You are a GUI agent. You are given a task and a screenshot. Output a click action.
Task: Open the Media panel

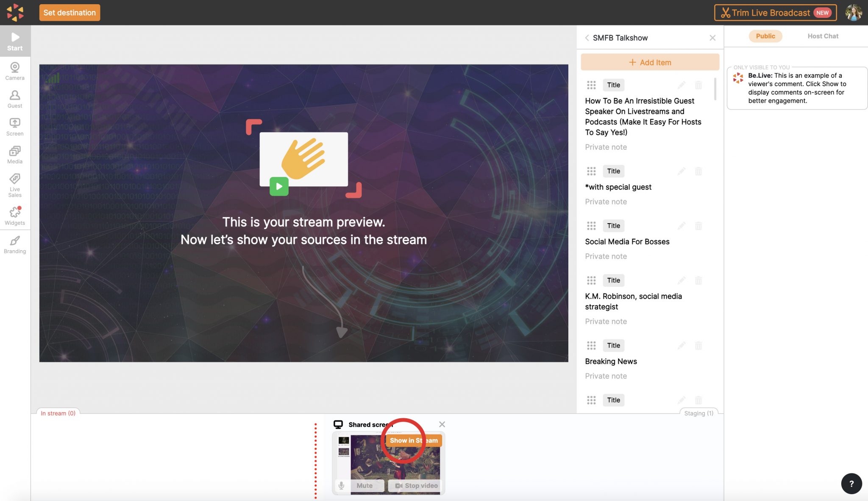click(15, 154)
